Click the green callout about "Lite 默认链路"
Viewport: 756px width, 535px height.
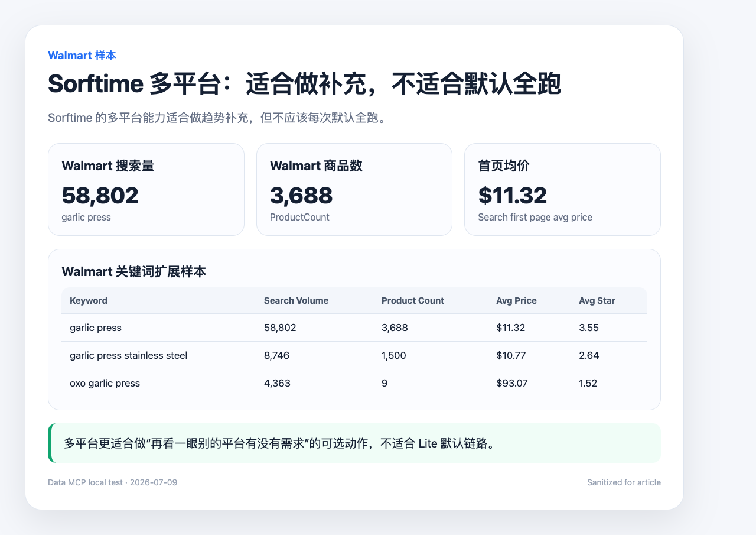[354, 443]
